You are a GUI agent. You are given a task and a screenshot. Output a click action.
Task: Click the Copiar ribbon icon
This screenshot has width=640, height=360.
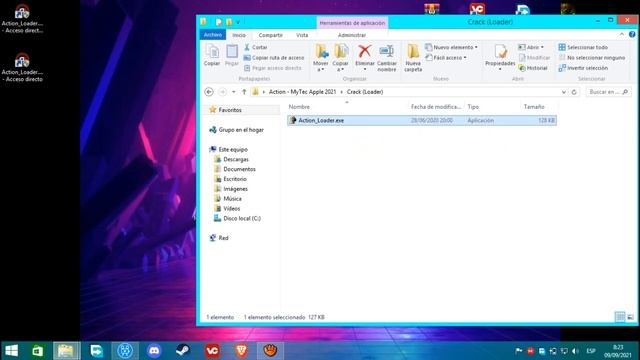(212, 55)
